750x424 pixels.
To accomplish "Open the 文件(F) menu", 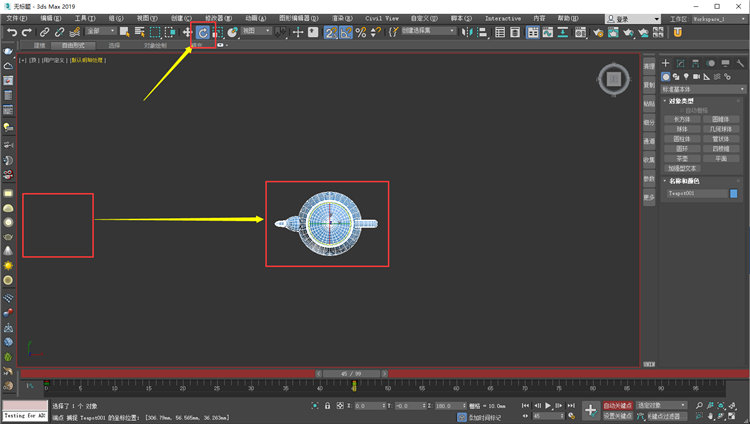I will tap(16, 18).
